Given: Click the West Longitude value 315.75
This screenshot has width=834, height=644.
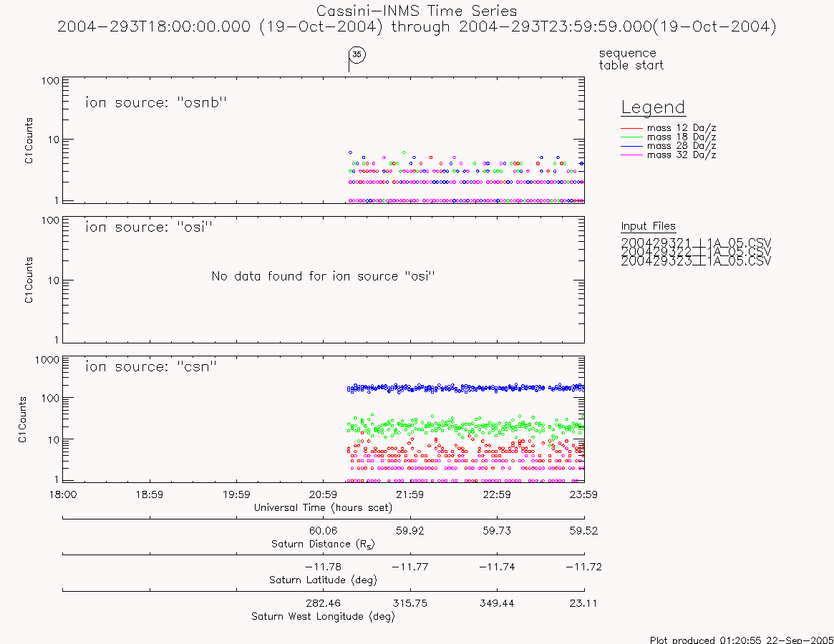Looking at the screenshot, I should pyautogui.click(x=409, y=603).
